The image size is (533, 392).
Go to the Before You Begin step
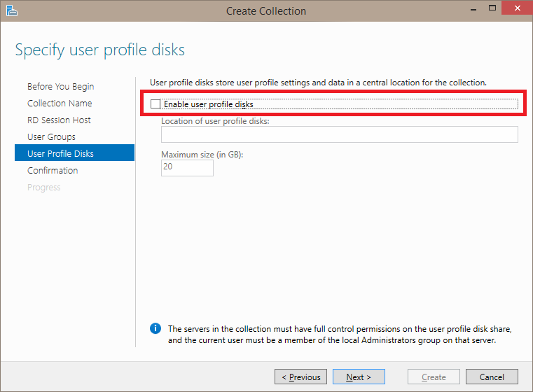coord(60,87)
